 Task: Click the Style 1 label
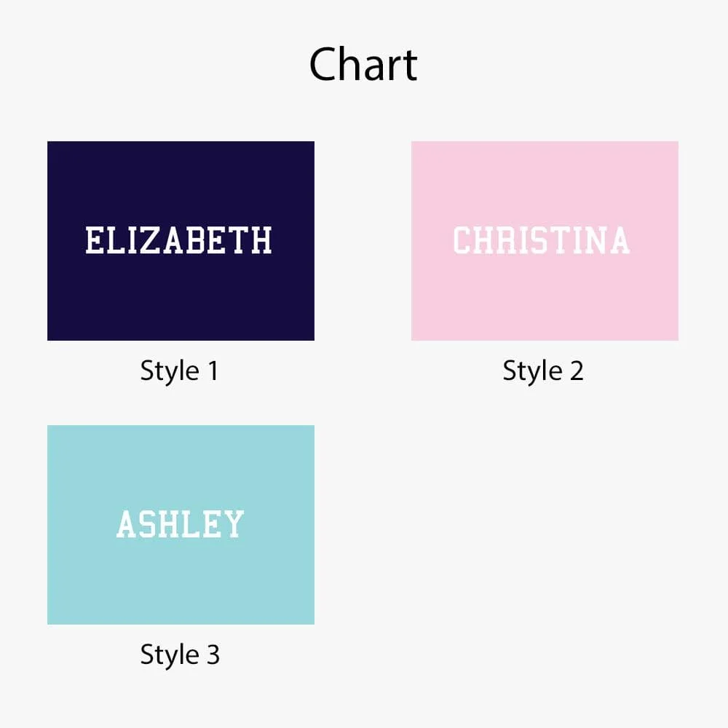point(179,371)
